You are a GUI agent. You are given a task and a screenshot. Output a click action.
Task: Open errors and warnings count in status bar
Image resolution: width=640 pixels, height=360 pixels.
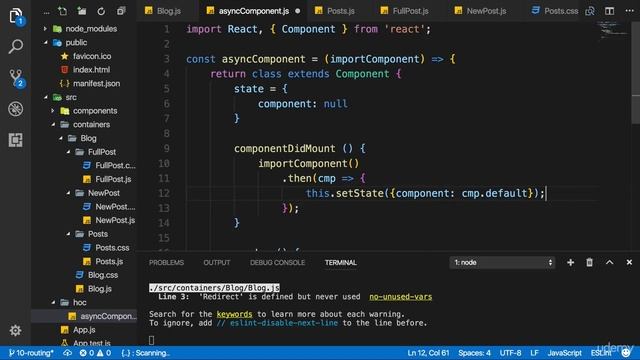[x=95, y=353]
